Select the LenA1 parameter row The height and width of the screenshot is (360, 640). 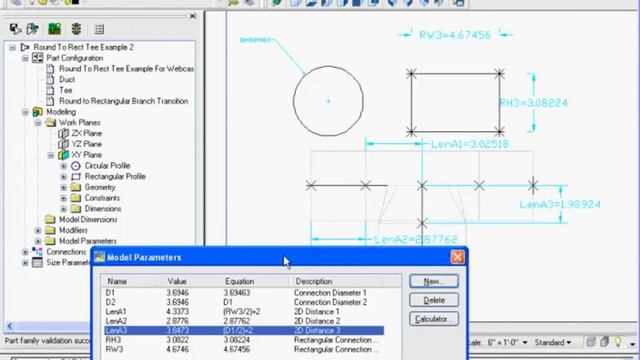(244, 311)
